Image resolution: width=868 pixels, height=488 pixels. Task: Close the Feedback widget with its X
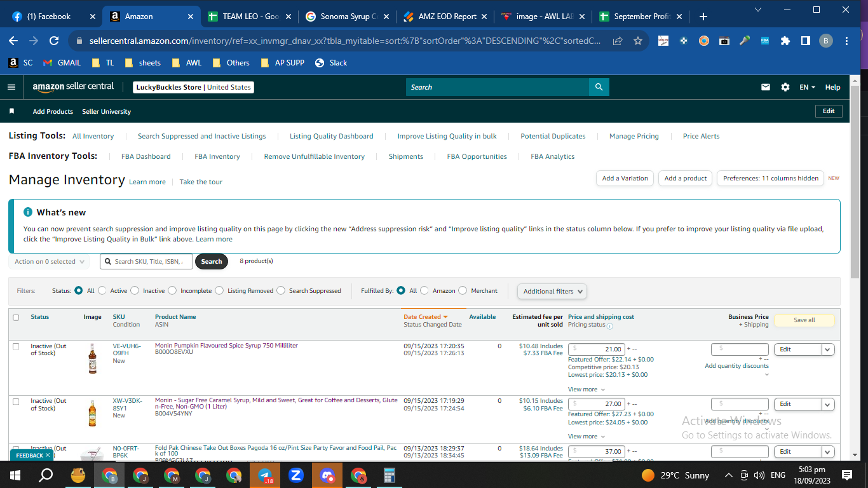[48, 456]
